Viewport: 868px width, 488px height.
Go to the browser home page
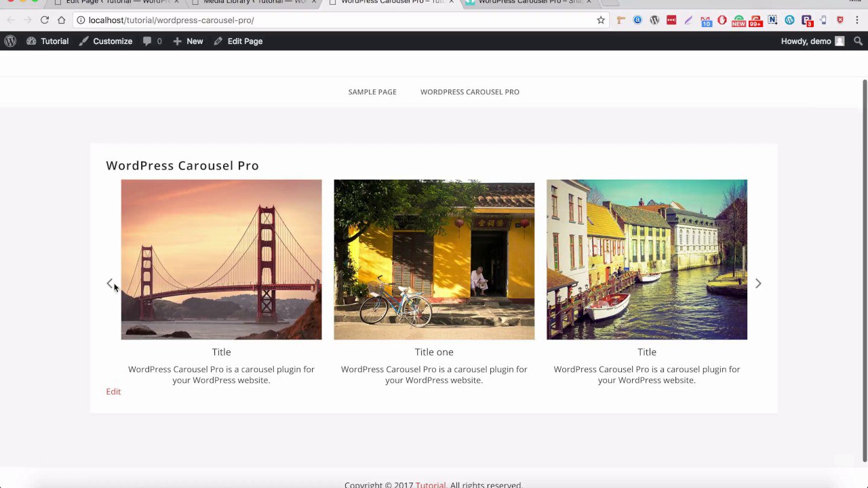(61, 20)
